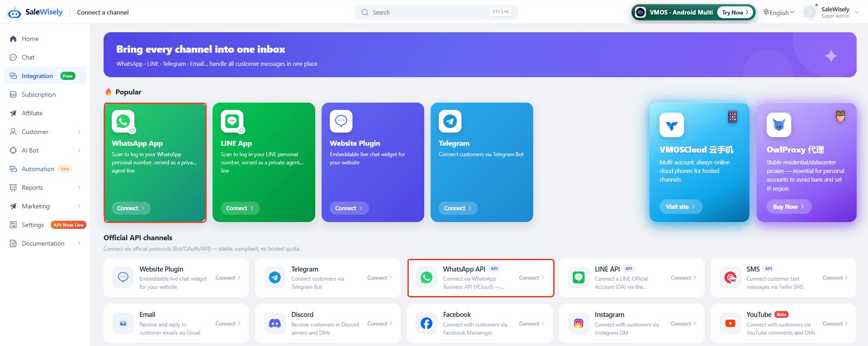The image size is (868, 346).
Task: Click the Email envelope icon
Action: point(123,323)
